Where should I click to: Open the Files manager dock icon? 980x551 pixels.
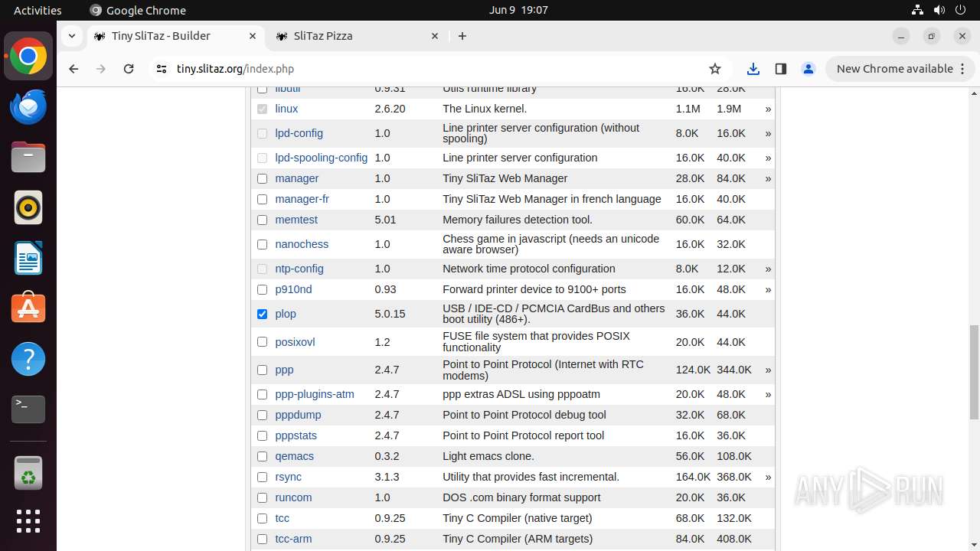(28, 158)
